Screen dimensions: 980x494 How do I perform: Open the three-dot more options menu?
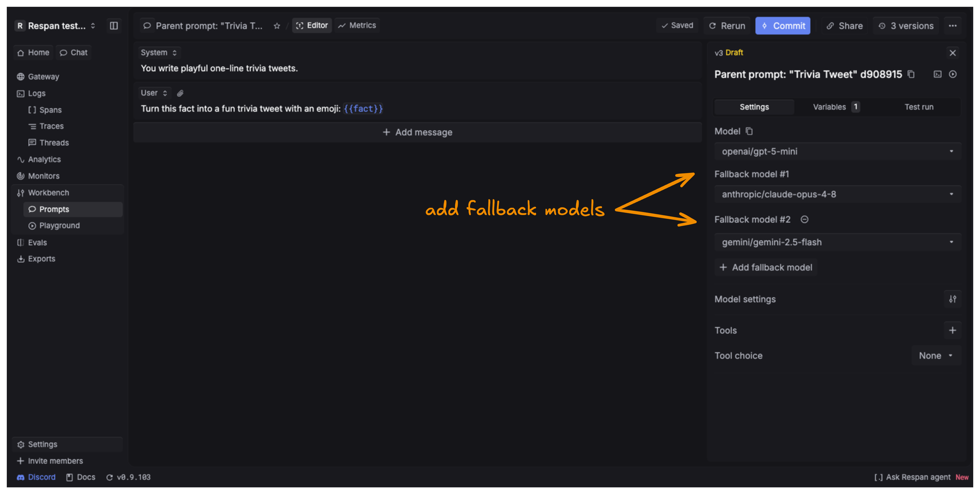tap(953, 26)
